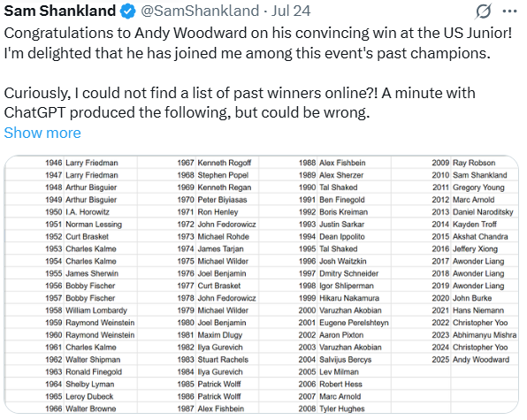Click the tweet's main text body
The width and height of the screenshot is (527, 420).
(258, 73)
